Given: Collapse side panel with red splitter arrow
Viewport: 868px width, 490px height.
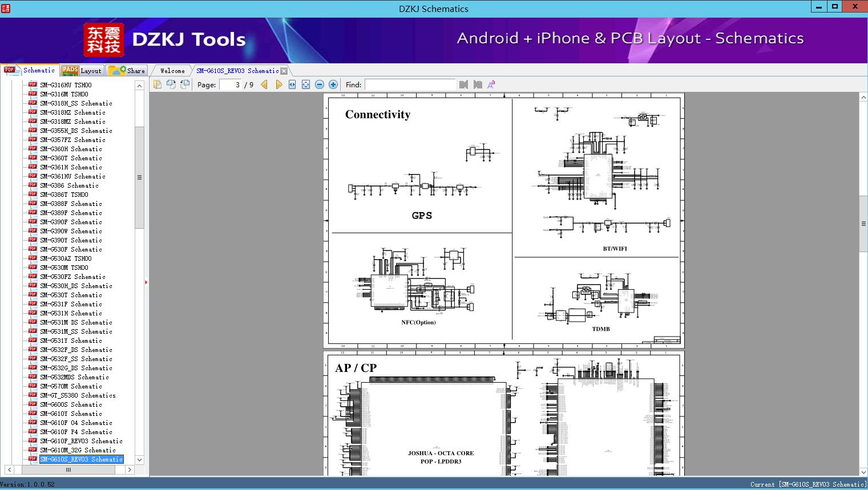Looking at the screenshot, I should pyautogui.click(x=146, y=282).
